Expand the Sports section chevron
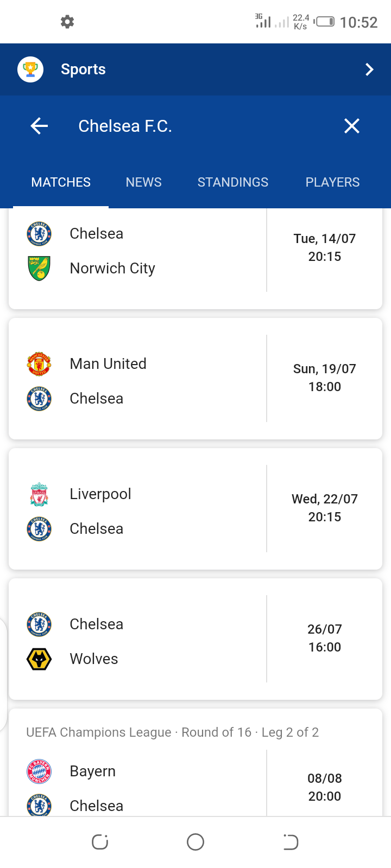 tap(369, 69)
